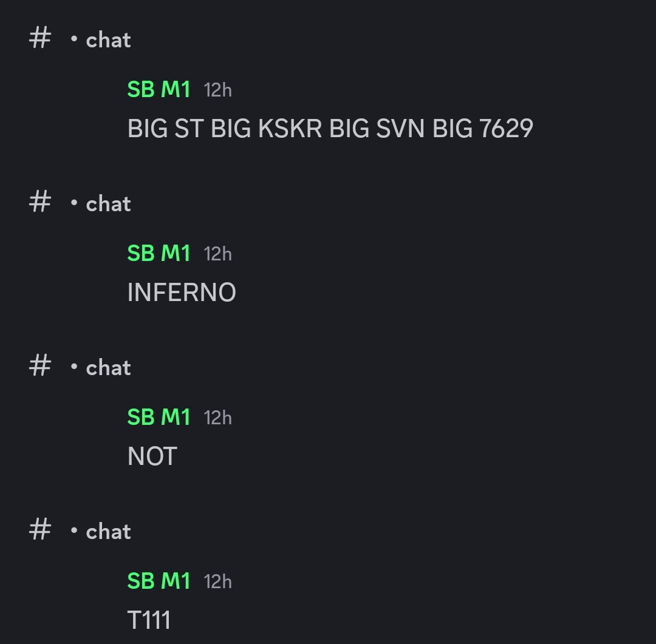Click the hash icon above the NOT message
This screenshot has height=644, width=656.
(39, 365)
